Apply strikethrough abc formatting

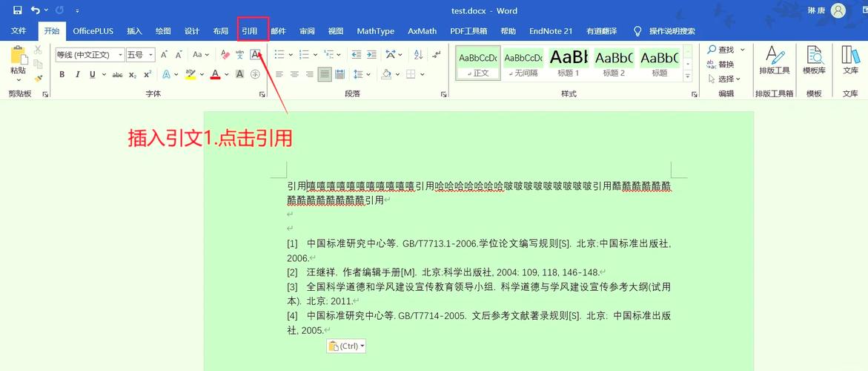(117, 74)
